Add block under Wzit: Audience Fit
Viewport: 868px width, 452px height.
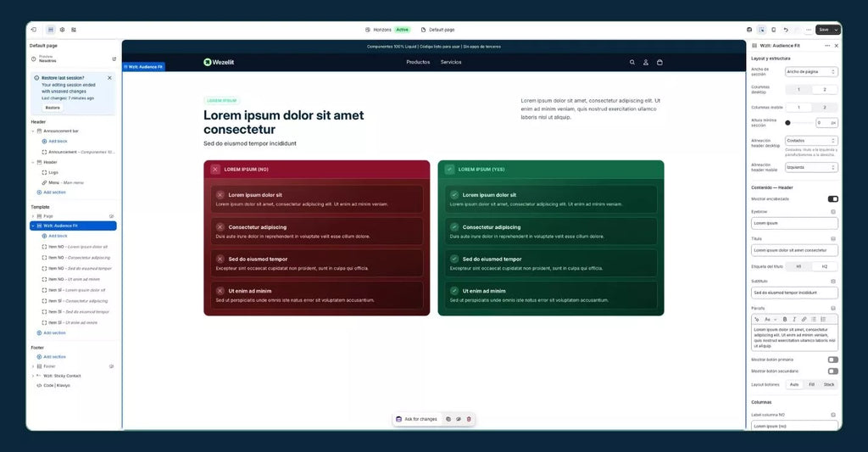tap(55, 236)
